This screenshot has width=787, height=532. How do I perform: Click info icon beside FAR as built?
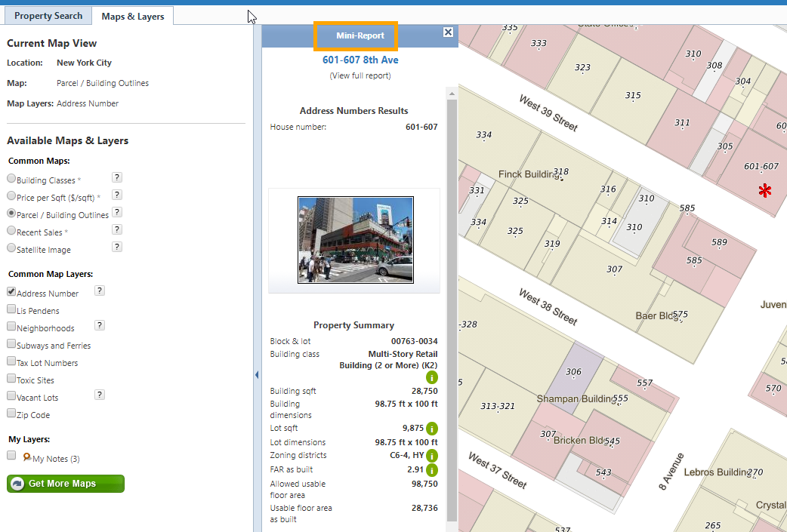coord(432,470)
